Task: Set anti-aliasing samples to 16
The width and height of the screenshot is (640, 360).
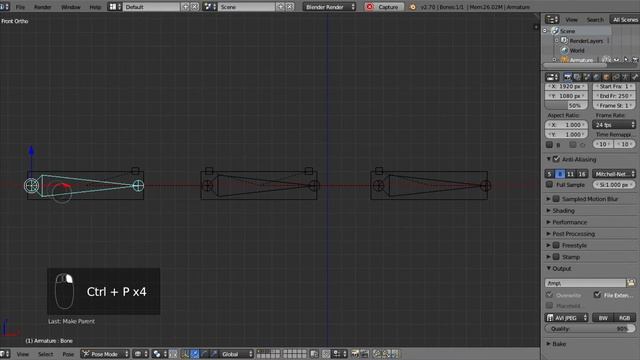Action: 582,174
